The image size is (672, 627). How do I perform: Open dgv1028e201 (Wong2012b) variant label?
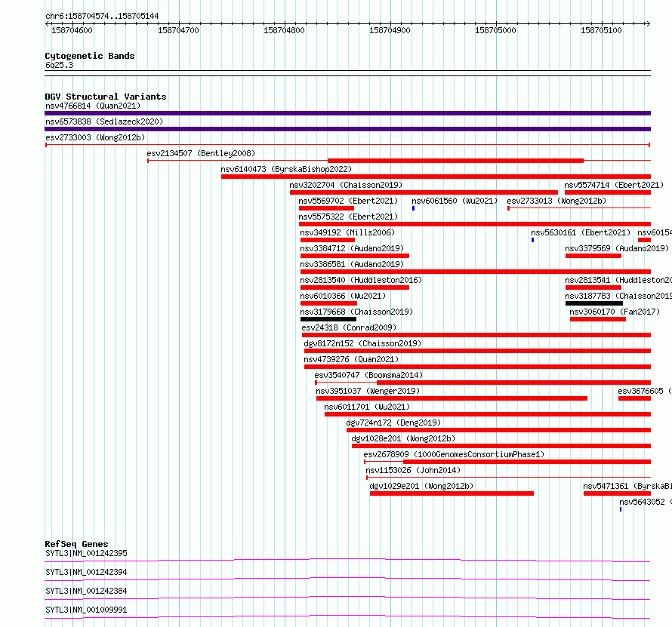[x=403, y=438]
